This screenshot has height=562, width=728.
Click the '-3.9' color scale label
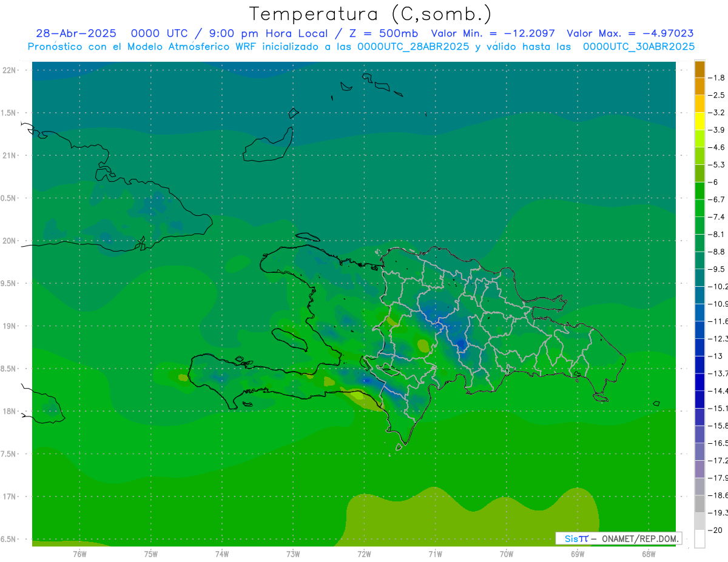716,130
